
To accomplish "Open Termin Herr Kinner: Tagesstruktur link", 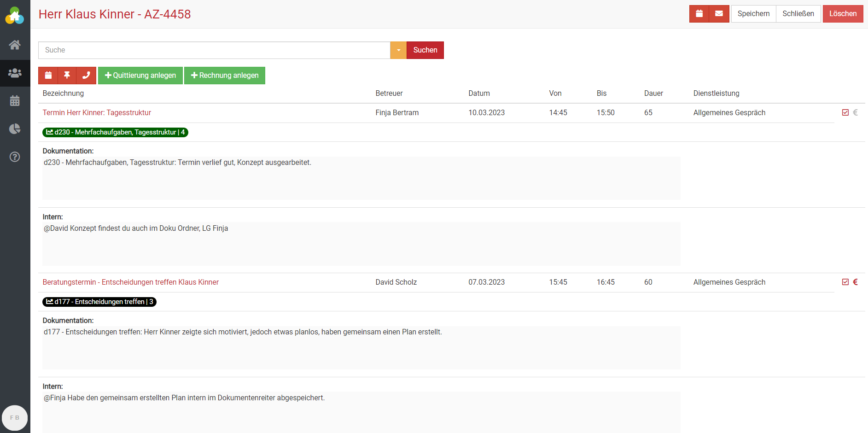I will 97,112.
